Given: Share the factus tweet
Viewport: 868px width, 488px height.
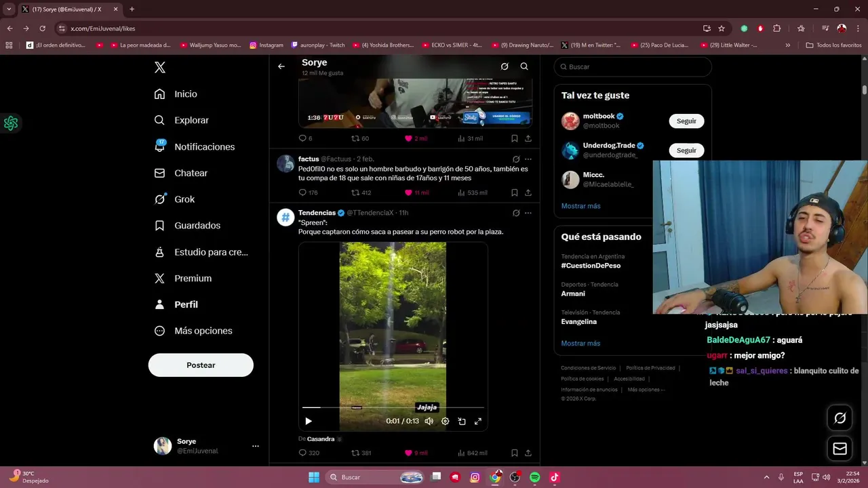Looking at the screenshot, I should (528, 192).
